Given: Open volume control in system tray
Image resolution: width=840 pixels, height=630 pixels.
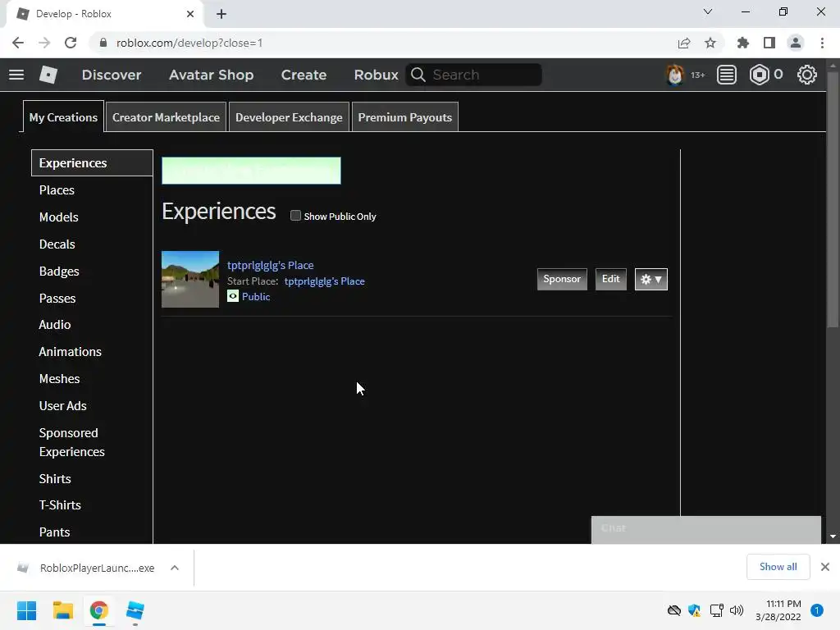Looking at the screenshot, I should pos(737,610).
